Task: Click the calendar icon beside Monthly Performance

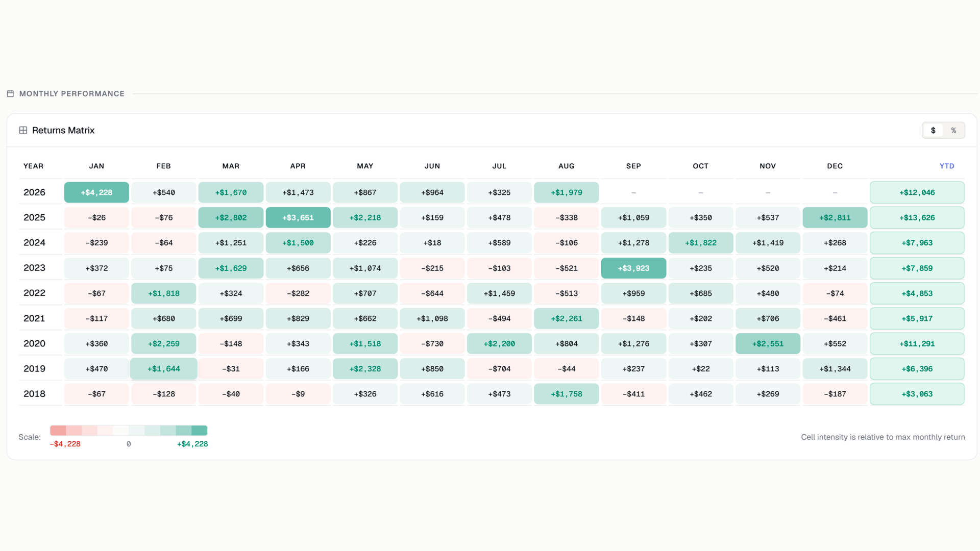Action: [10, 94]
